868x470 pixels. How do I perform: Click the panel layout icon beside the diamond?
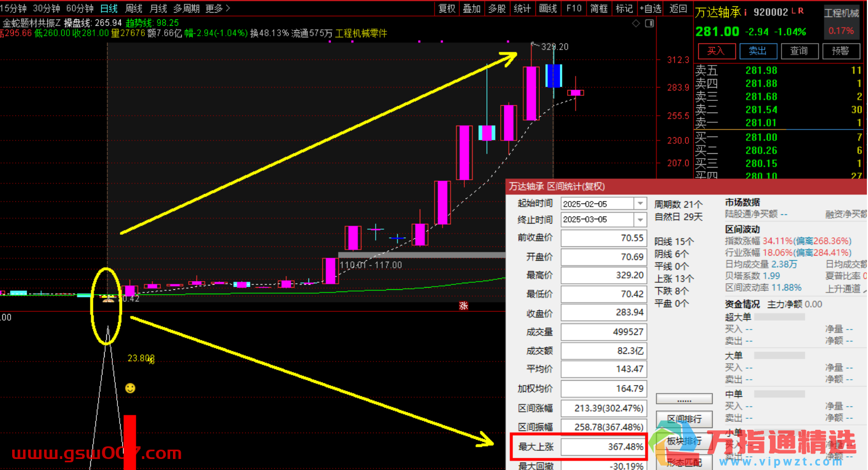click(x=649, y=23)
